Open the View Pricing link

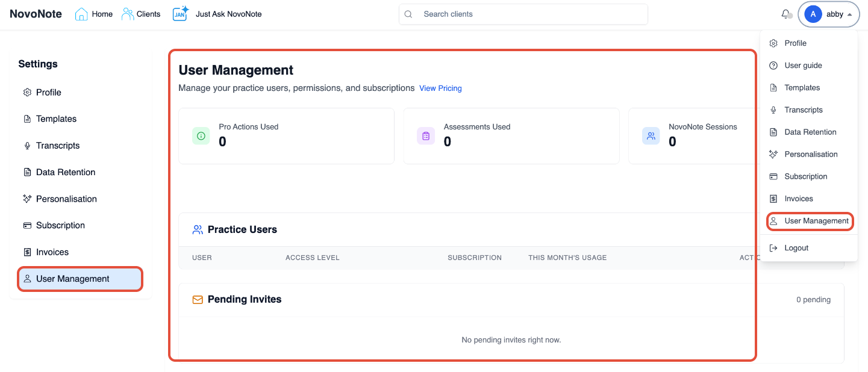point(440,88)
